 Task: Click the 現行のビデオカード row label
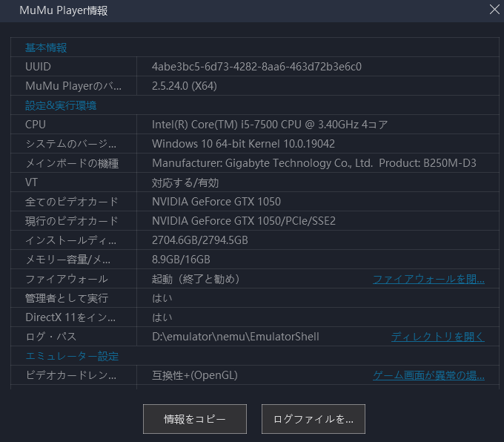[72, 221]
